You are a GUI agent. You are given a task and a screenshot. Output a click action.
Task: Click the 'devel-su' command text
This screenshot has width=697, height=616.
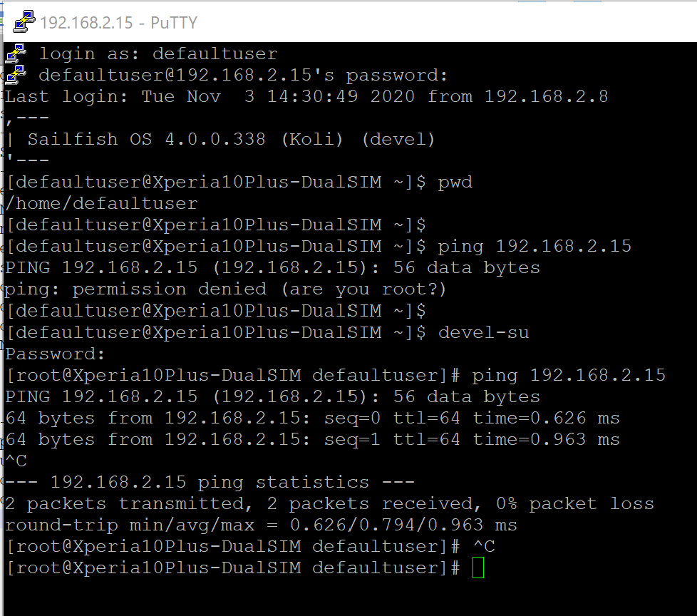click(x=483, y=332)
